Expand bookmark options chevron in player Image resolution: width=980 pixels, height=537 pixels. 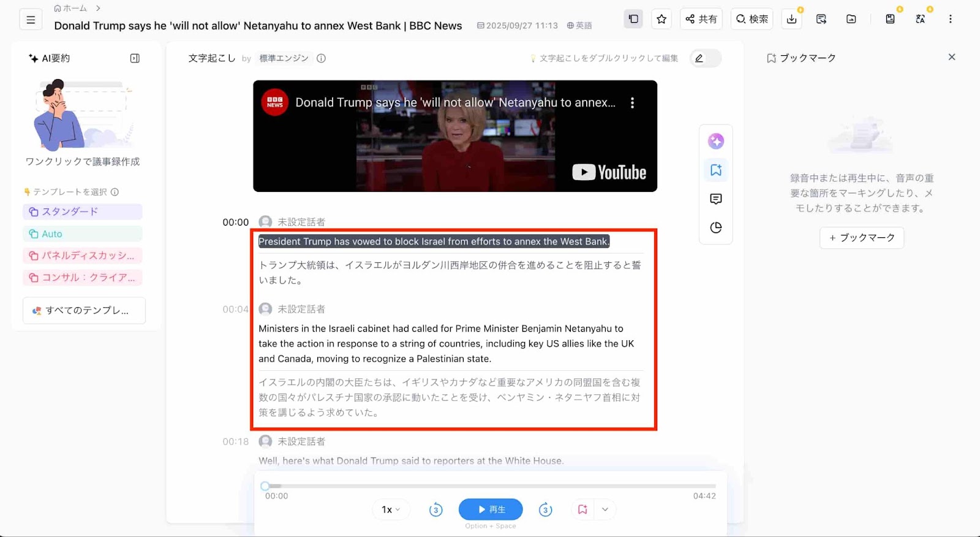click(x=605, y=509)
